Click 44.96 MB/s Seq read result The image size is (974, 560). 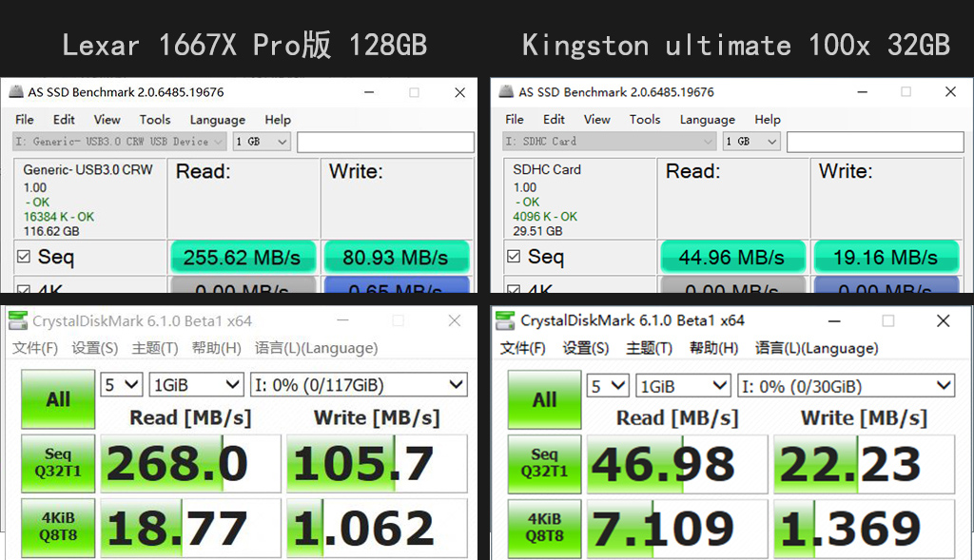pyautogui.click(x=732, y=257)
